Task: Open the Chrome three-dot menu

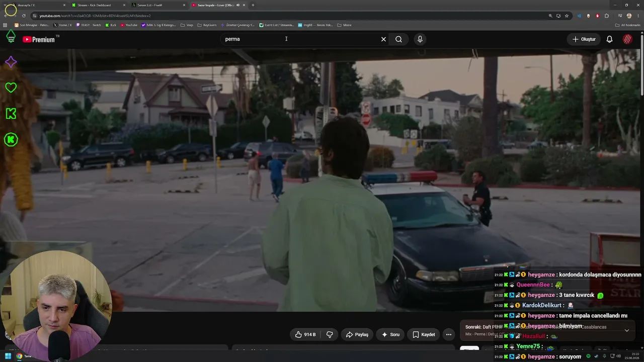Action: [x=637, y=16]
